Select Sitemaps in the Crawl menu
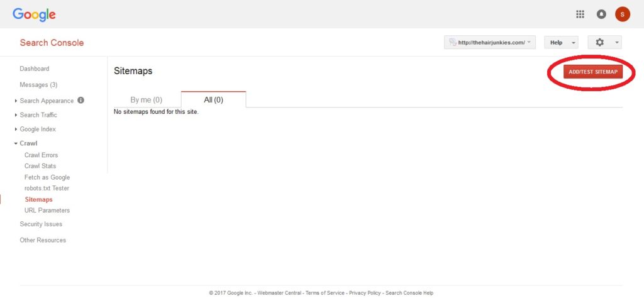The height and width of the screenshot is (298, 644). click(x=38, y=199)
